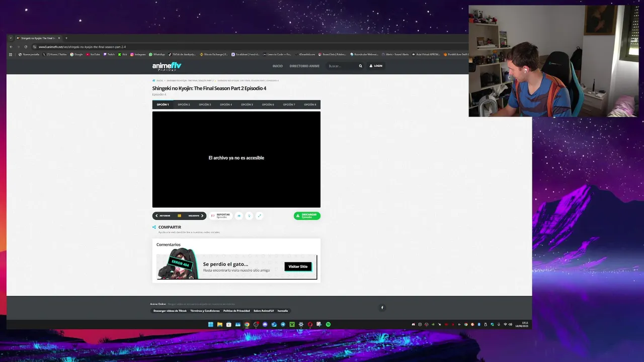Select the OPCIÓN 8 tab
This screenshot has width=644, height=362.
(x=310, y=105)
